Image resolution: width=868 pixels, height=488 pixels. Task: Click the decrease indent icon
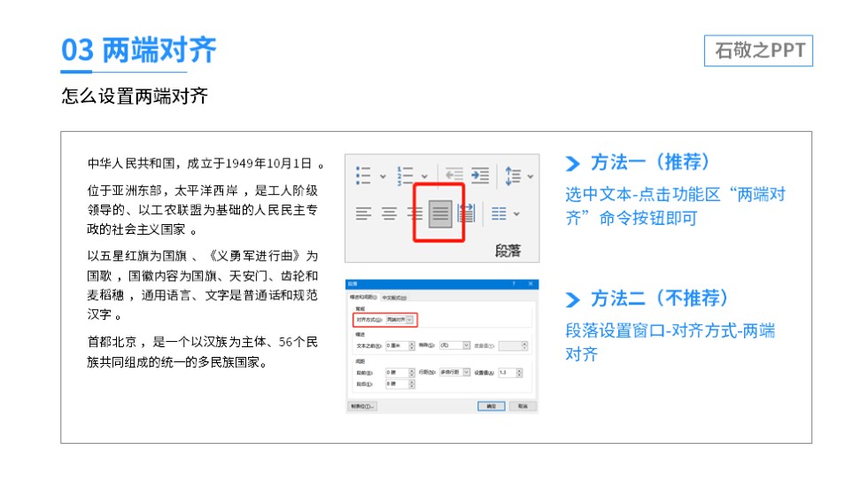coord(453,175)
